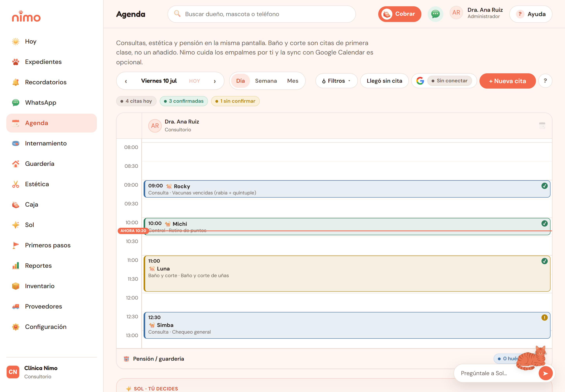Click calendar icon in Dra. Ana Ruiz column header

click(x=542, y=125)
